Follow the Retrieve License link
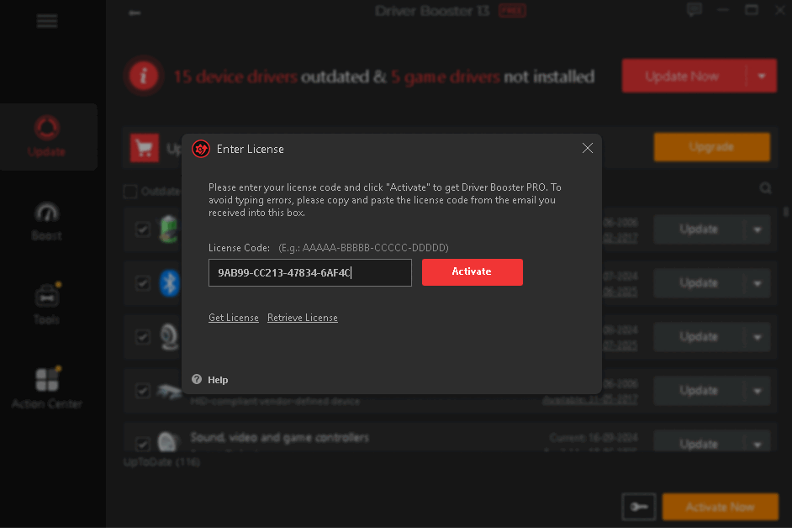 click(303, 318)
